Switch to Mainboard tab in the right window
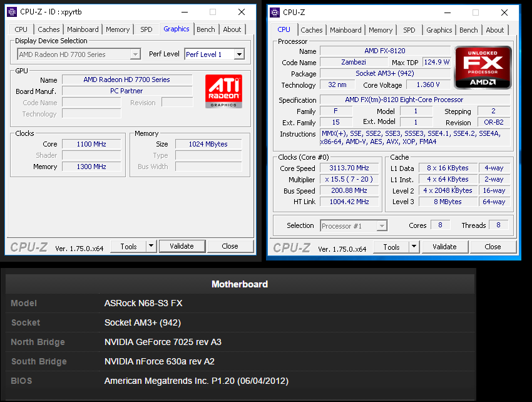Viewport: 532px width, 402px height. point(345,30)
